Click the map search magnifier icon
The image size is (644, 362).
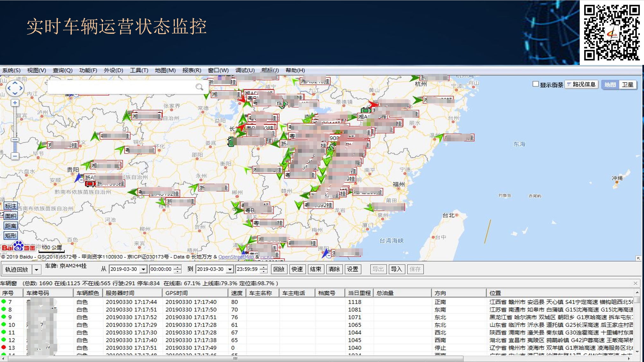click(x=199, y=87)
